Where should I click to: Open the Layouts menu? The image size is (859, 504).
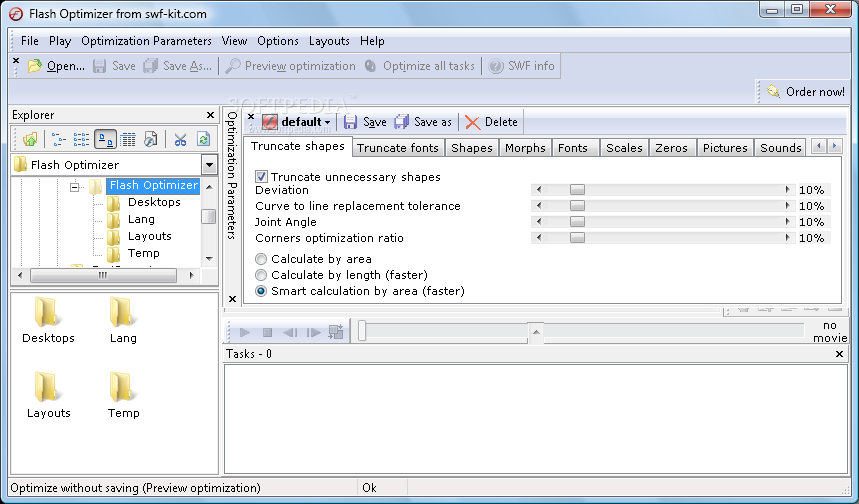(x=329, y=41)
